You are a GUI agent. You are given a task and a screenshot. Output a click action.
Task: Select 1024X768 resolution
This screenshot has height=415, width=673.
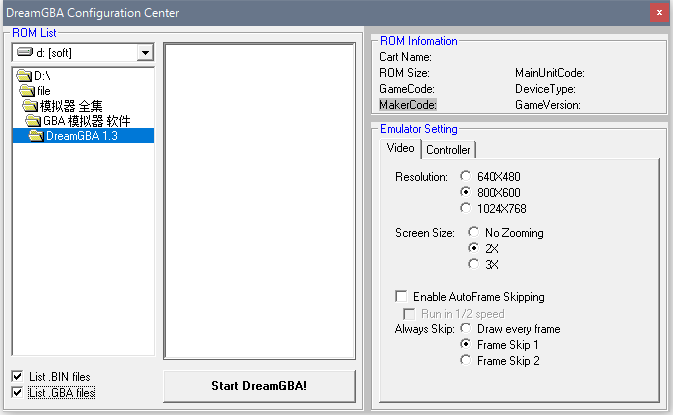[x=465, y=208]
